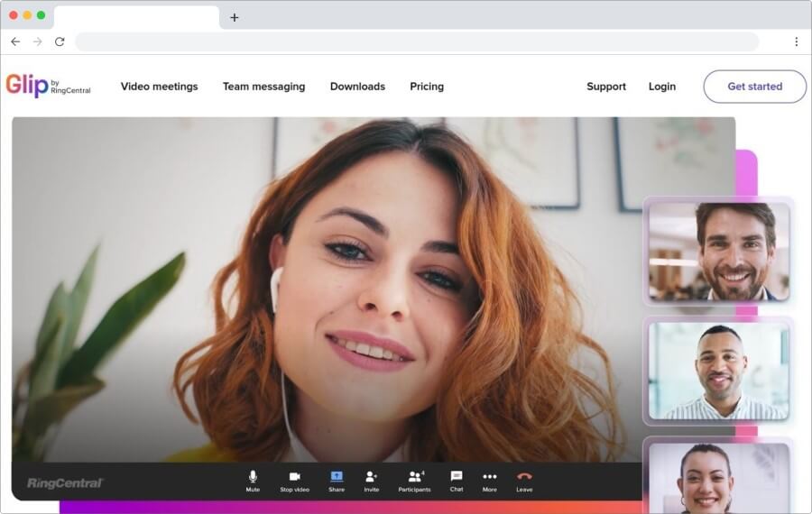Click the Glip by RingCentral logo
The width and height of the screenshot is (812, 514).
coord(48,86)
